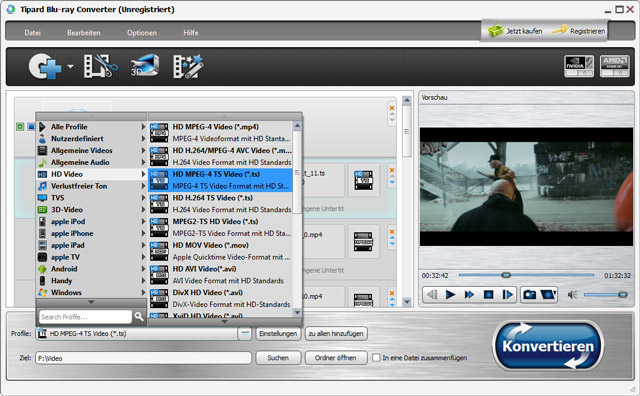Screen dimensions: 640x396
Task: Open the Datei menu
Action: [32, 33]
